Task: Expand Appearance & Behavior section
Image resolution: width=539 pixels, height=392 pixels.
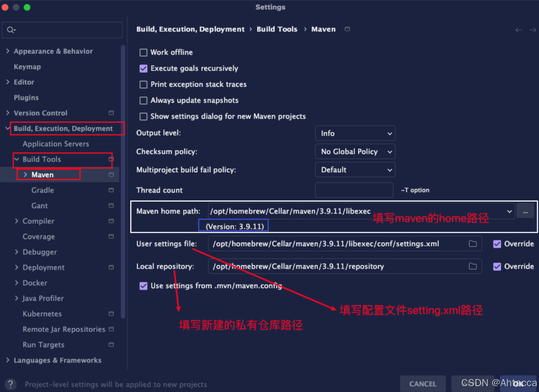Action: 8,51
